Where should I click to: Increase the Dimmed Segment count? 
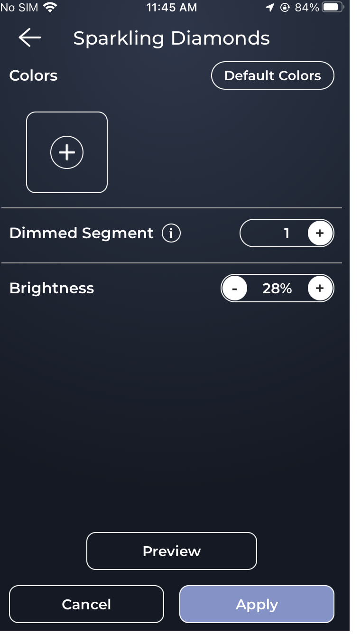tap(320, 233)
